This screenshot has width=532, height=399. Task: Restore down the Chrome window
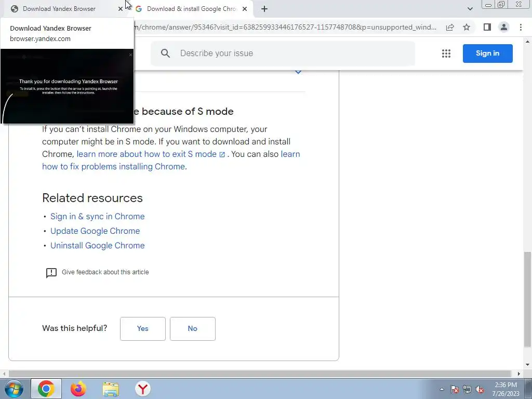coord(501,4)
